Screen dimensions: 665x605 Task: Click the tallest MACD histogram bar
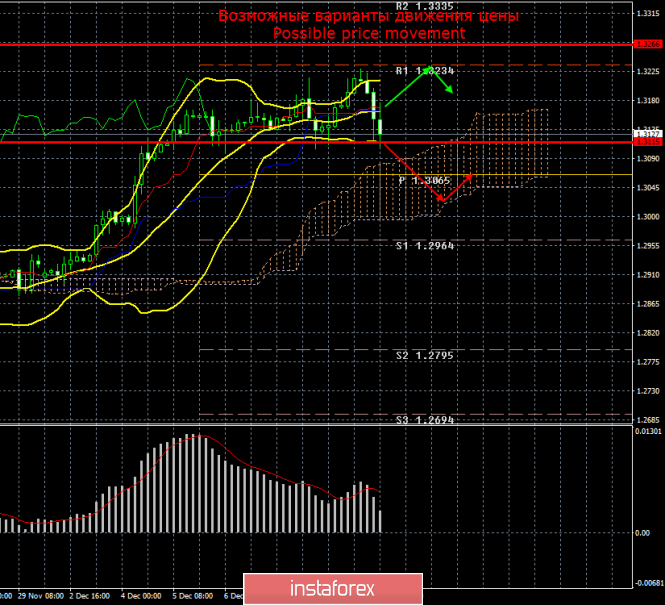[196, 484]
